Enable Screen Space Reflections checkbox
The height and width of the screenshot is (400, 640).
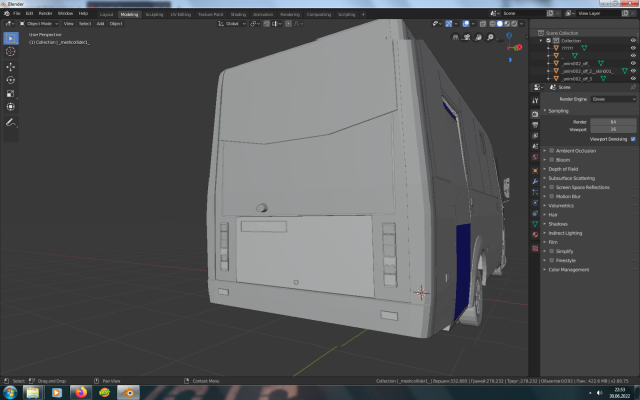click(x=551, y=187)
